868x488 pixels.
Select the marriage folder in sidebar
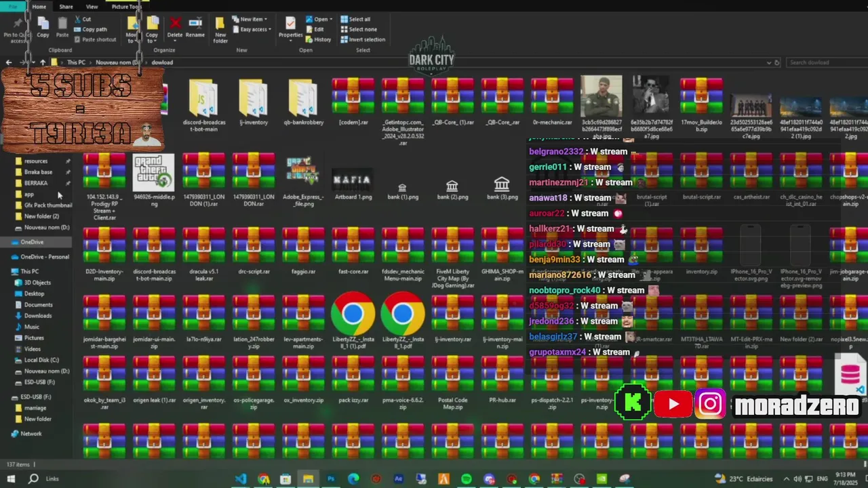(35, 408)
